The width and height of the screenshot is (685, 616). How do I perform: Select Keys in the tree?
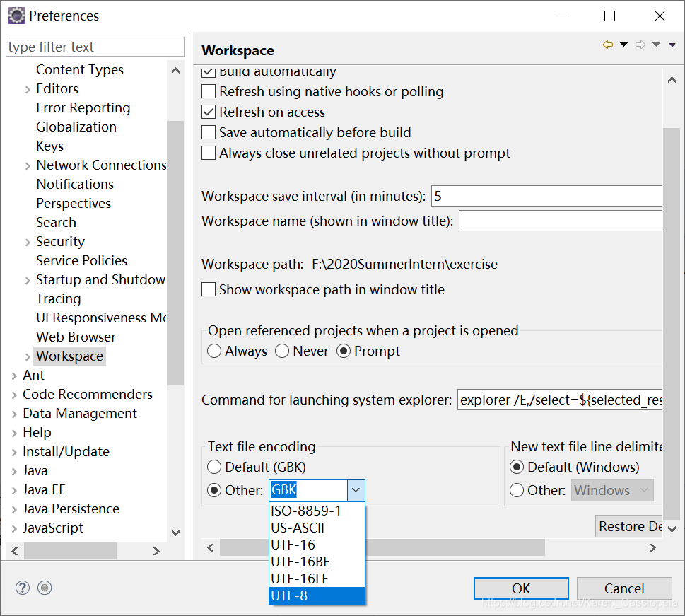(49, 146)
